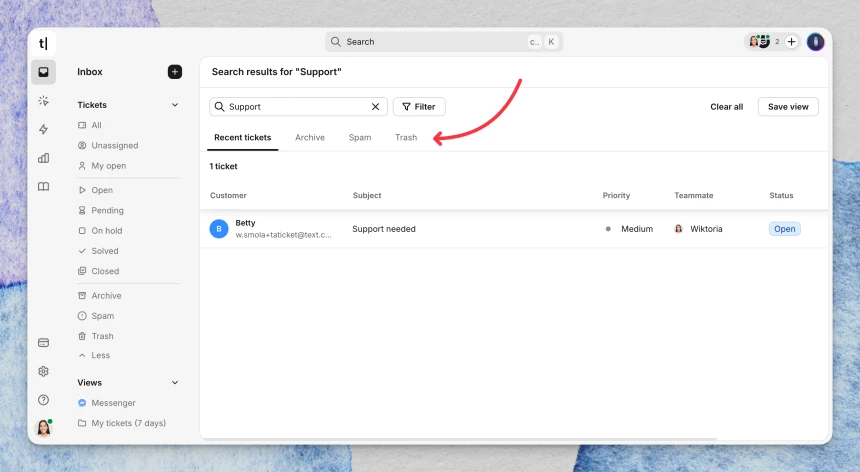The width and height of the screenshot is (860, 472).
Task: Click the plus button next to Inbox
Action: (174, 72)
